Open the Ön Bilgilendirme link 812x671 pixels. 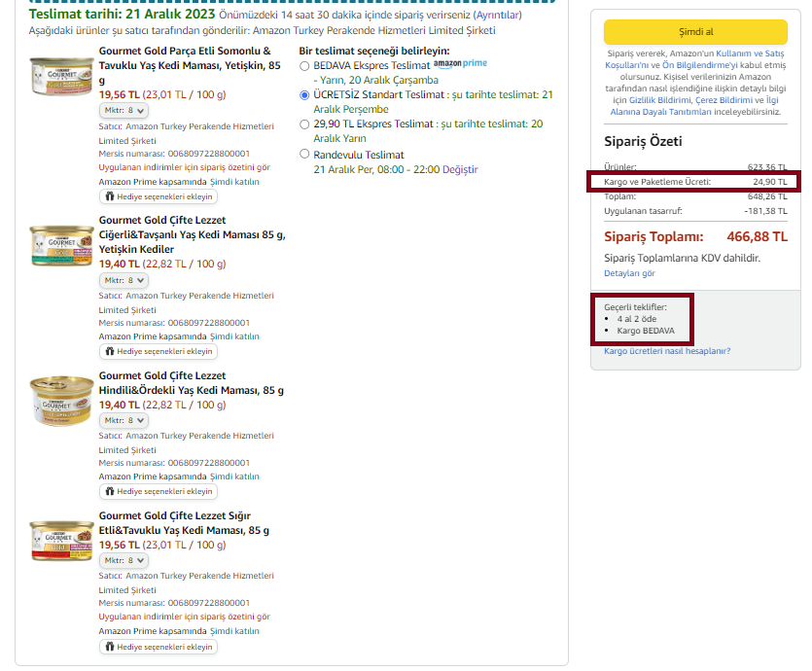[x=699, y=65]
